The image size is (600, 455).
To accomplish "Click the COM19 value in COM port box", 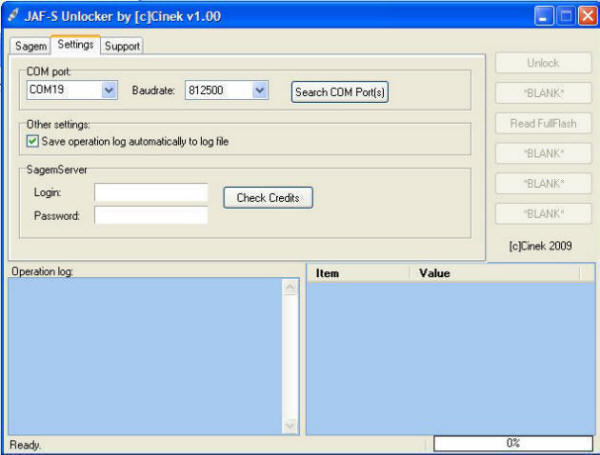I will click(47, 90).
